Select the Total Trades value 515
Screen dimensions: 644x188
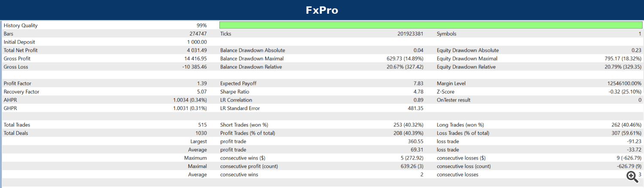(x=202, y=125)
